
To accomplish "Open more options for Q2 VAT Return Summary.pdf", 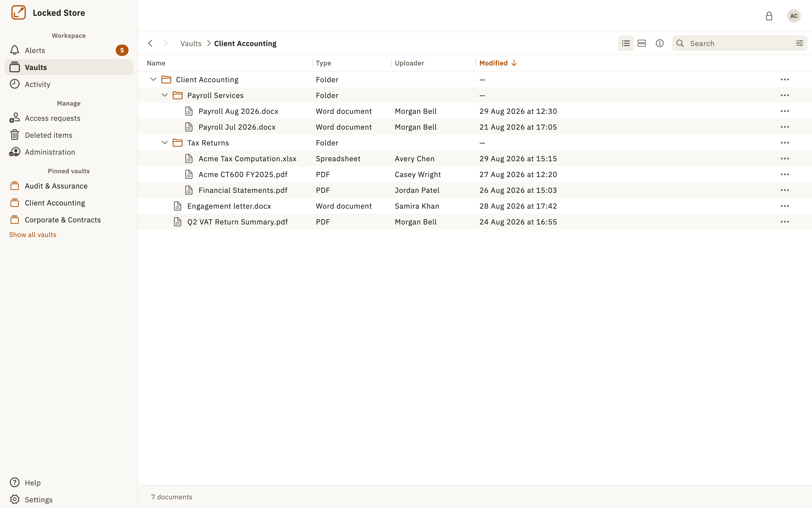I will point(785,222).
